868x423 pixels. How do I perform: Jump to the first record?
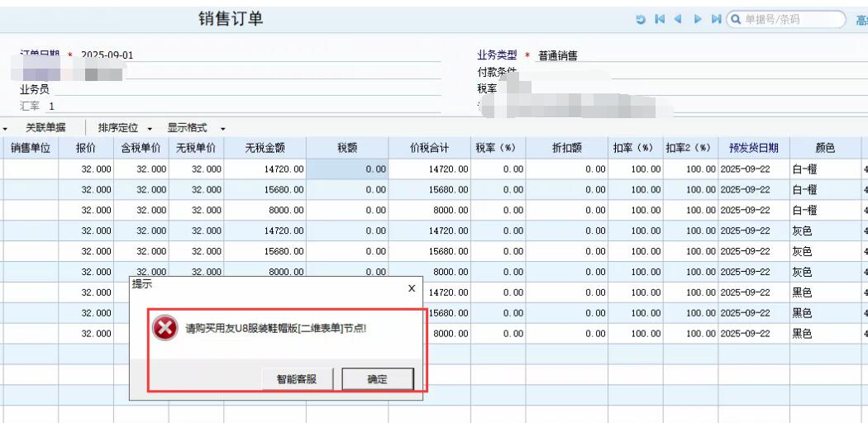[660, 19]
